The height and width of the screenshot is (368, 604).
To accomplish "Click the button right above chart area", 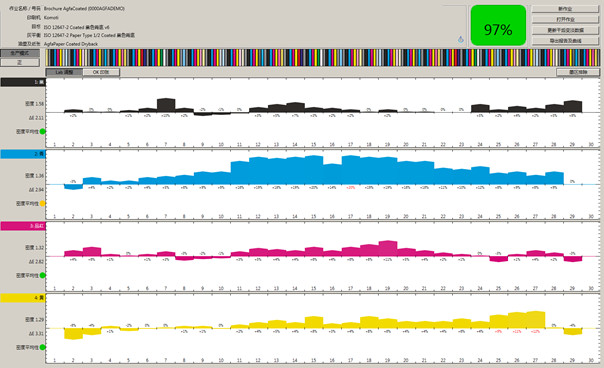I will (578, 72).
